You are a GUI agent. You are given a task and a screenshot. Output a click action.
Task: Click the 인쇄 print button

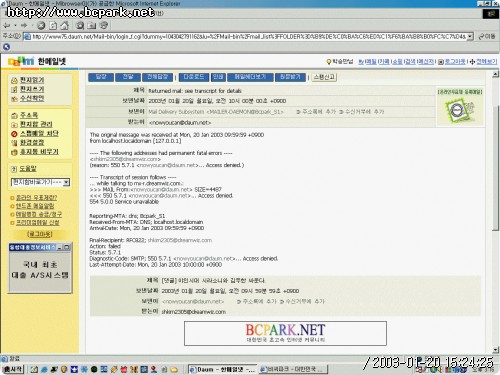coord(218,77)
